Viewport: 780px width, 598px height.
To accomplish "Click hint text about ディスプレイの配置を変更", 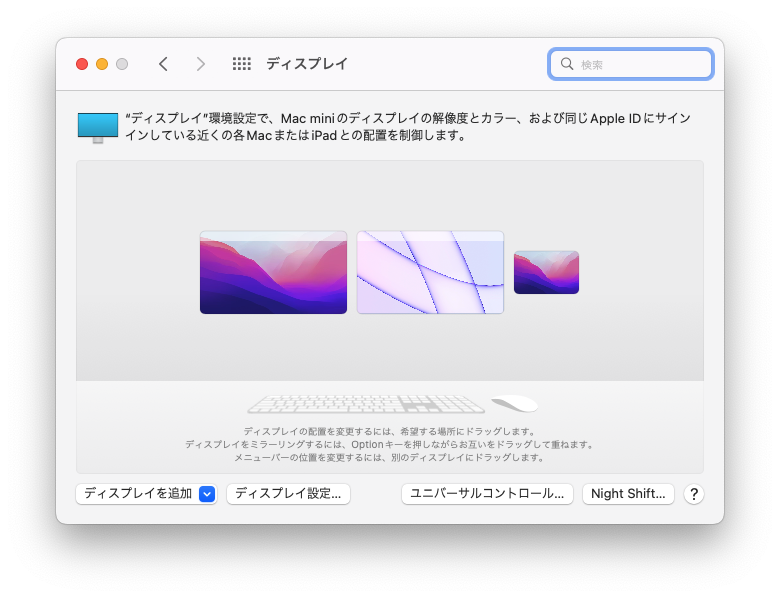I will point(390,431).
